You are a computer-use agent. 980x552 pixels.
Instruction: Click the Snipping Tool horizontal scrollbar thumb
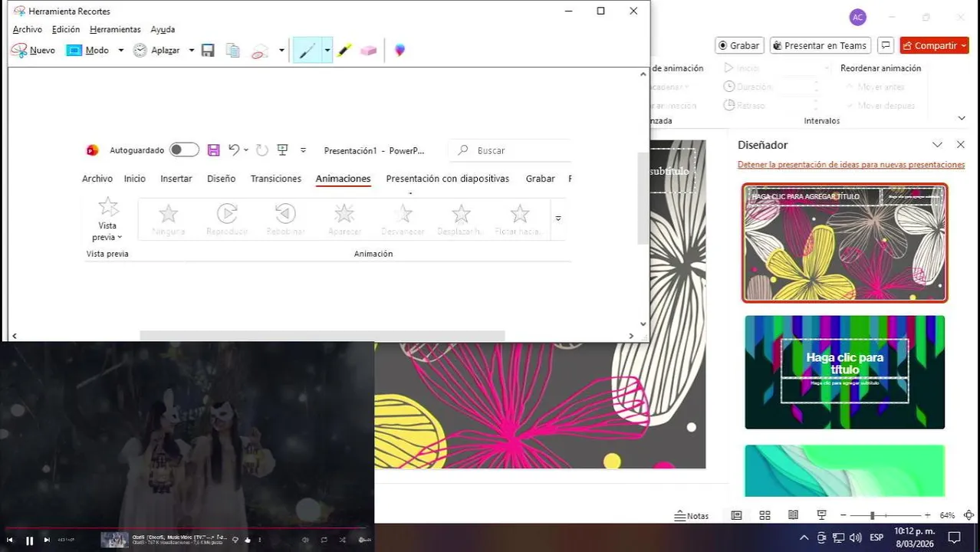pyautogui.click(x=322, y=336)
